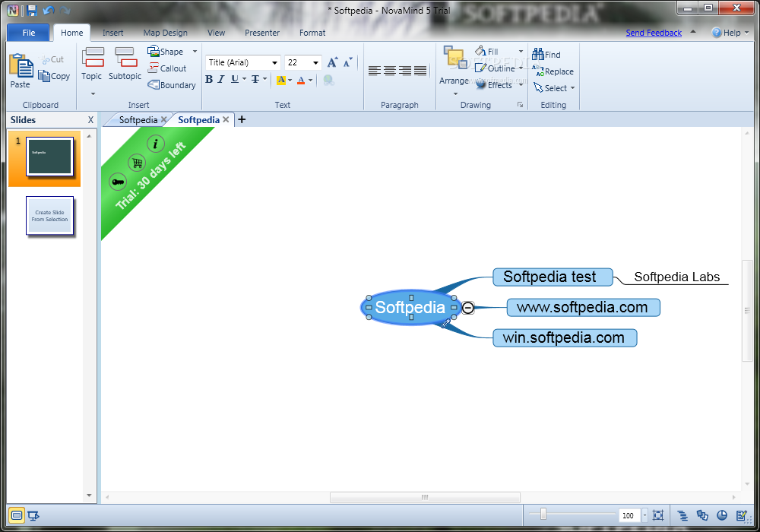Open Replace text tool

tap(553, 71)
